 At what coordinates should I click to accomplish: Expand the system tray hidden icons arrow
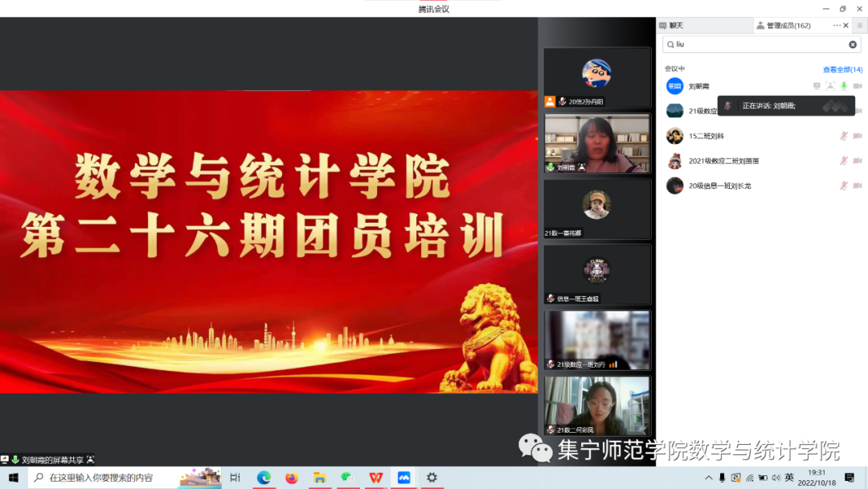(708, 478)
